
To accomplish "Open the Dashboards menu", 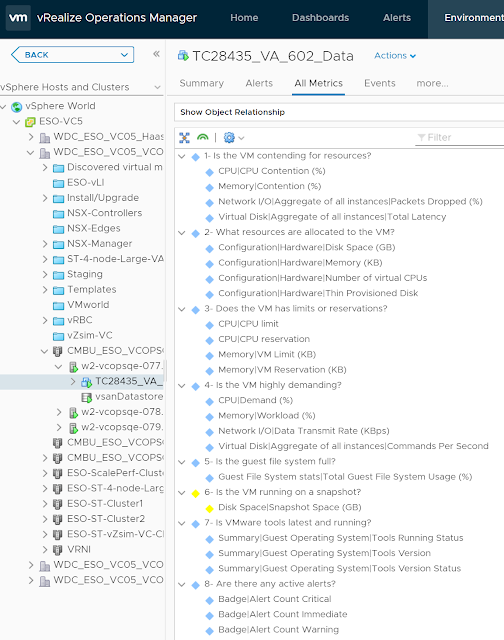I will click(x=320, y=18).
